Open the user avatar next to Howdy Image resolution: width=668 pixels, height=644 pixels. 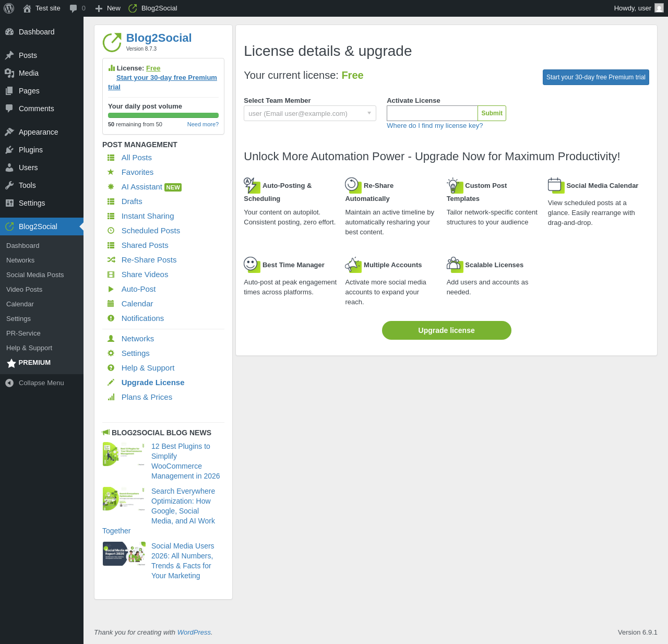click(659, 8)
